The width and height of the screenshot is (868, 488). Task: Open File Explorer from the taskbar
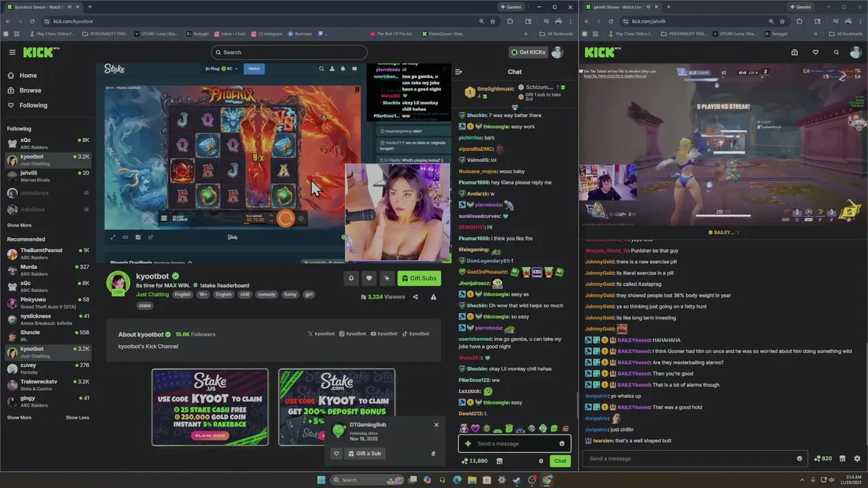[x=471, y=480]
